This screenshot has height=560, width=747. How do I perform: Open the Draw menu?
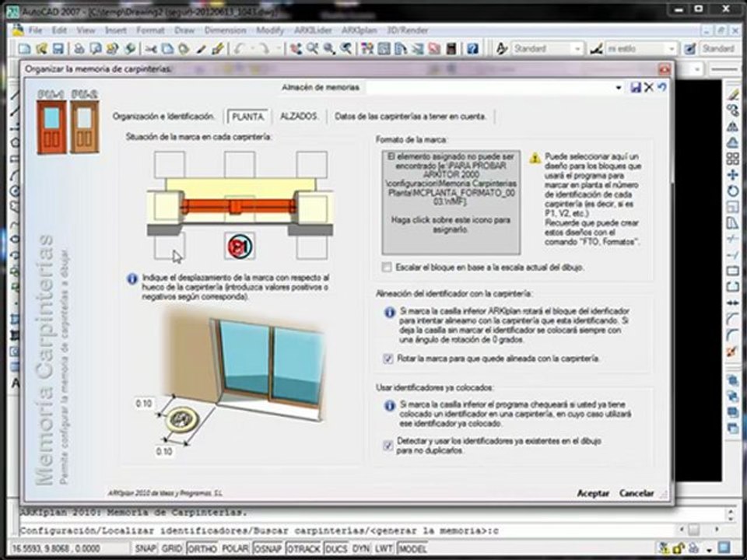184,30
